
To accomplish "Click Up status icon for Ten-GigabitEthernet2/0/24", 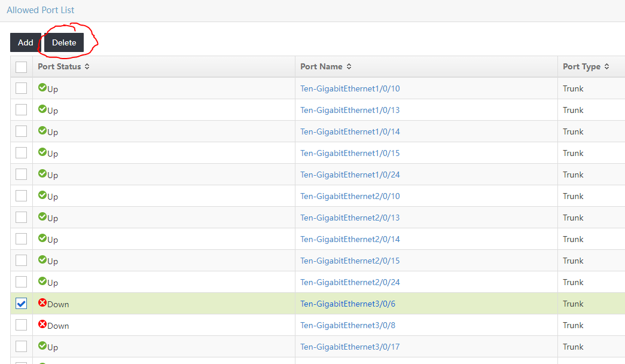I will pos(42,282).
